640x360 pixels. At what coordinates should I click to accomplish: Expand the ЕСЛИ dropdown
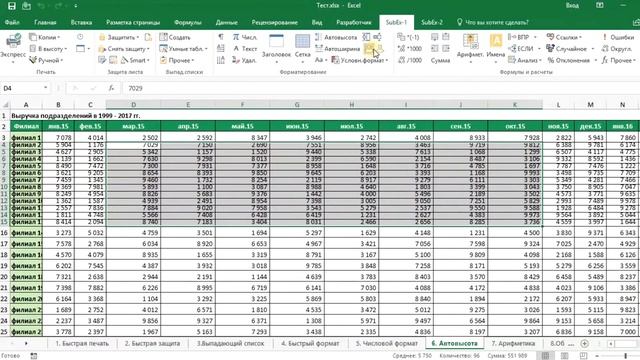click(x=524, y=49)
